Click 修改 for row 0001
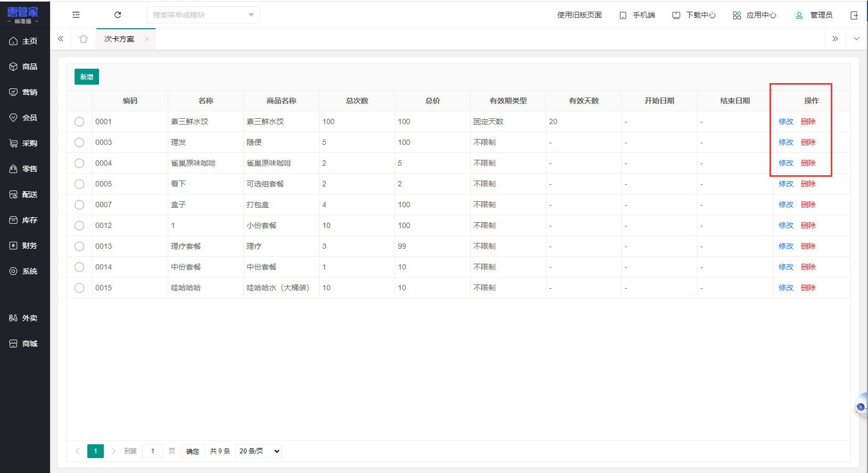The height and width of the screenshot is (473, 868). [786, 121]
